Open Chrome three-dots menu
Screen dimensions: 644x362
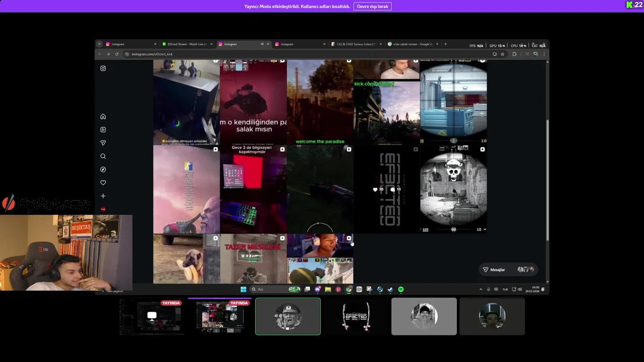click(544, 54)
